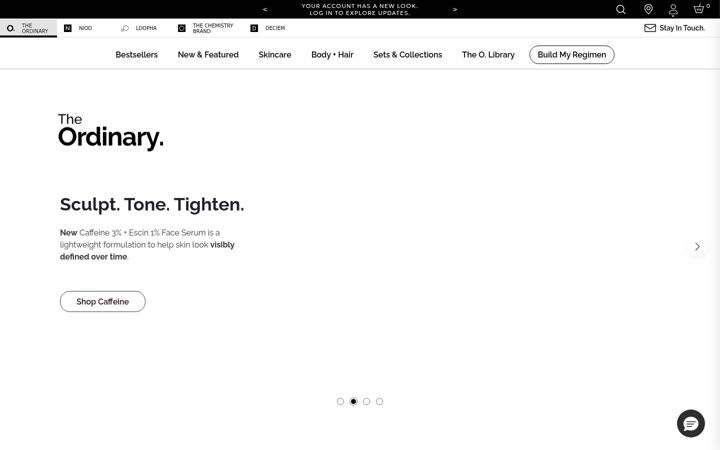
Task: Click the envelope icon beside Stay In Touch
Action: tap(650, 28)
